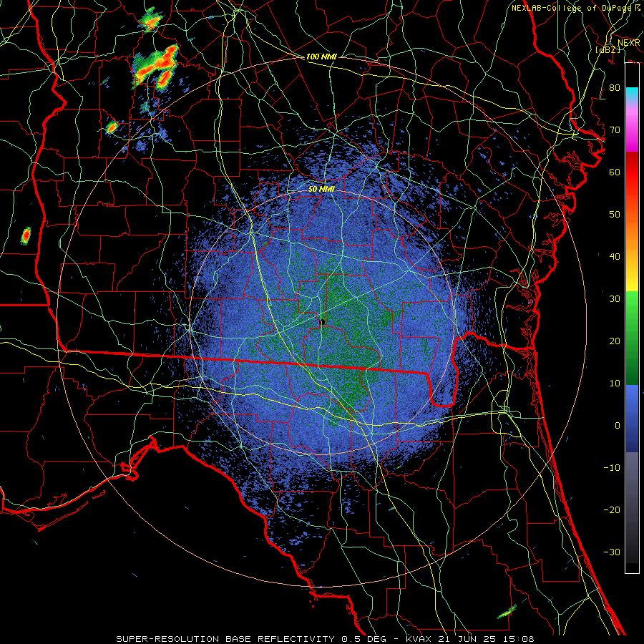Click the 30 dBZ scale value
This screenshot has height=644, width=644.
point(615,299)
